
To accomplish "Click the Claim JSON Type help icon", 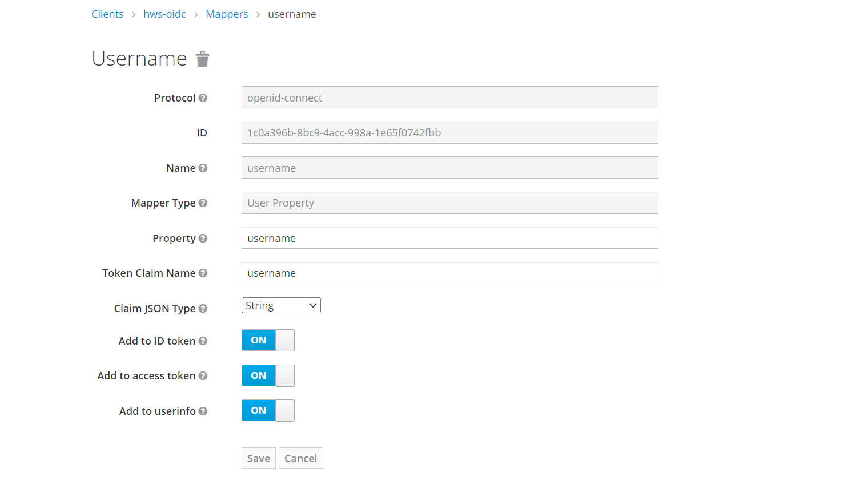I will click(203, 309).
